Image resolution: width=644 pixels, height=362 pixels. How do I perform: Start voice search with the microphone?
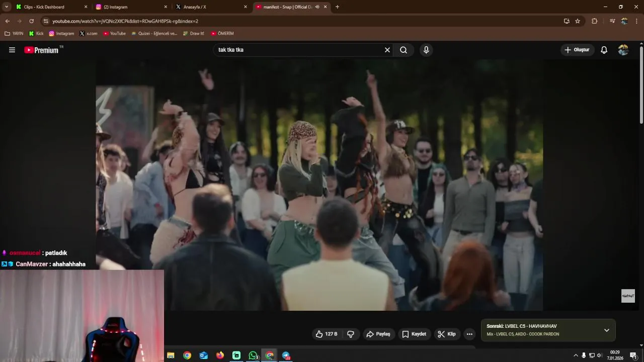pyautogui.click(x=426, y=50)
